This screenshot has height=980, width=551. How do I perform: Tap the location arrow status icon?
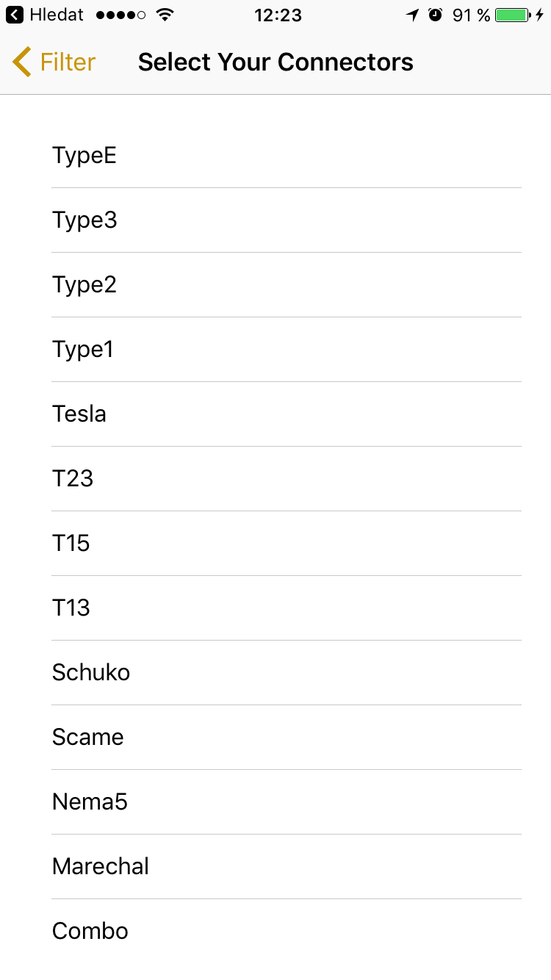(x=413, y=15)
